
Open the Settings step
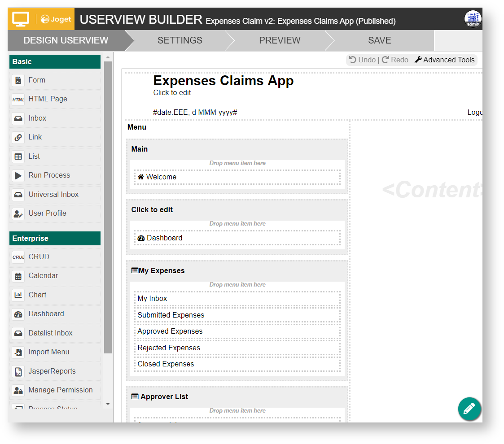click(180, 40)
